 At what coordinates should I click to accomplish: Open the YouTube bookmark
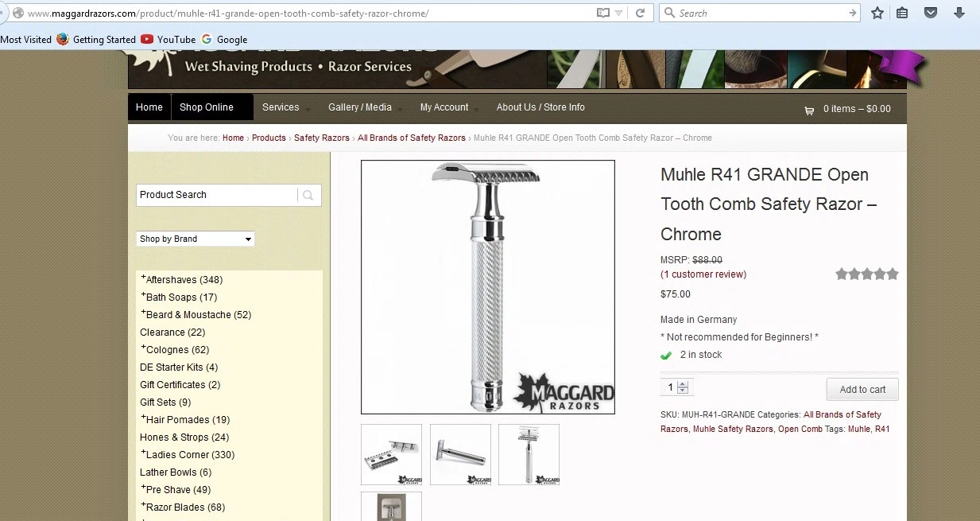(168, 40)
